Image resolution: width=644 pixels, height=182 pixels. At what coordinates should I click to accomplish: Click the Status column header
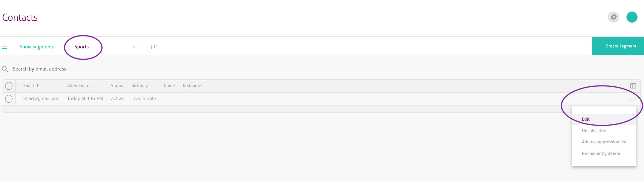click(117, 86)
